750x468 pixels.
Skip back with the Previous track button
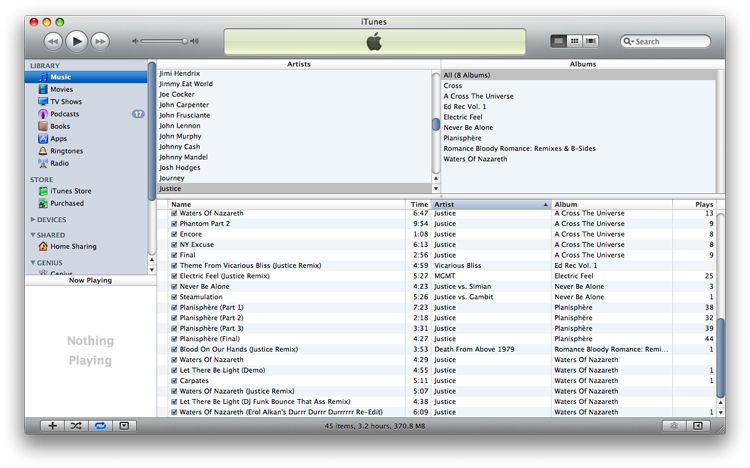point(53,42)
